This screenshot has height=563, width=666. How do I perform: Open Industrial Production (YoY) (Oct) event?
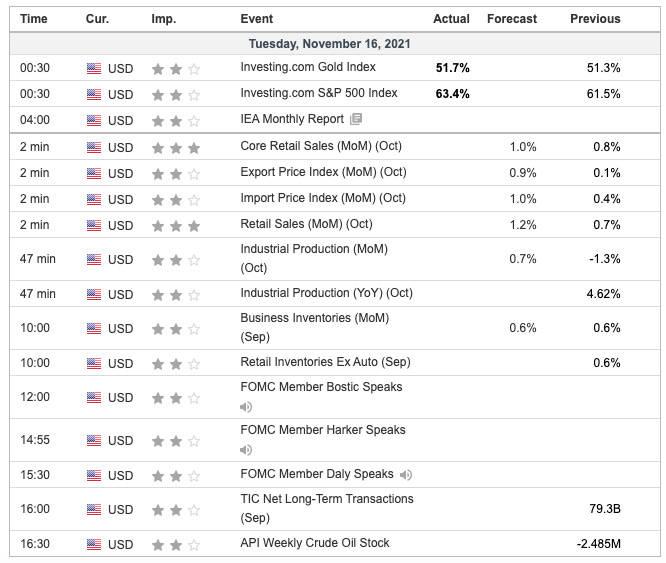pyautogui.click(x=326, y=293)
